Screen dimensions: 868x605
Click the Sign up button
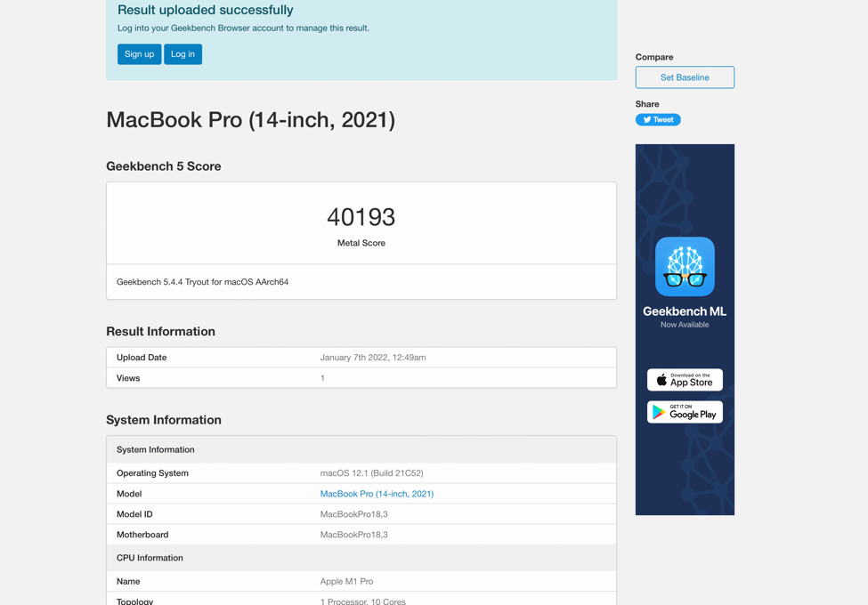(x=139, y=54)
